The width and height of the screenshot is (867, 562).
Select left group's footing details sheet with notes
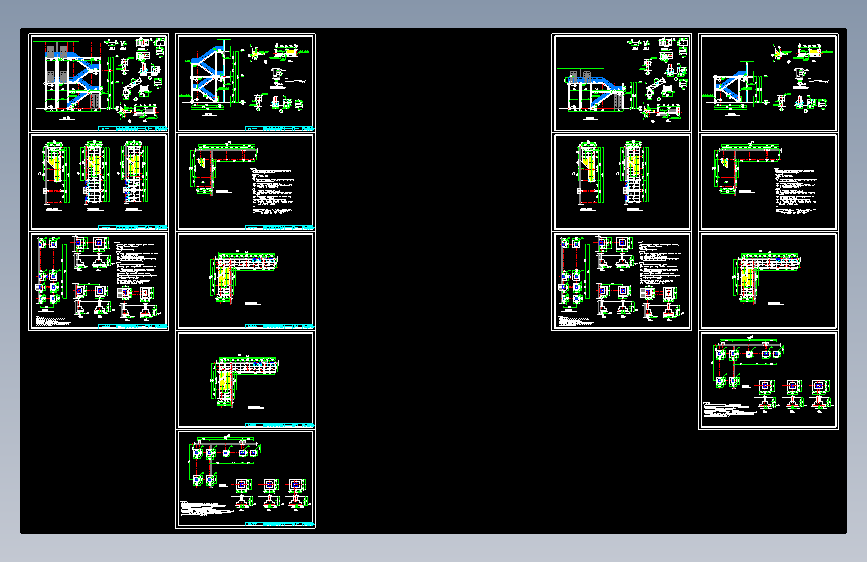pos(98,282)
